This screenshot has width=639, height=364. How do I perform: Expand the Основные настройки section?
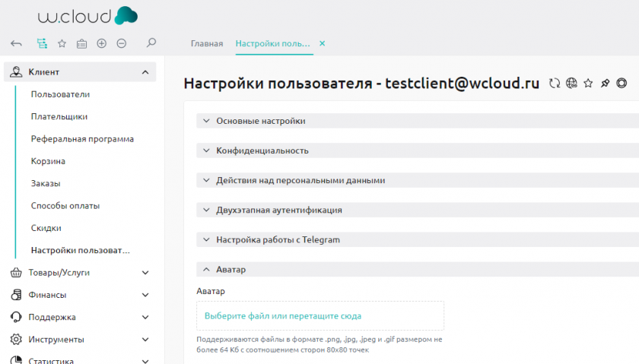(x=261, y=121)
